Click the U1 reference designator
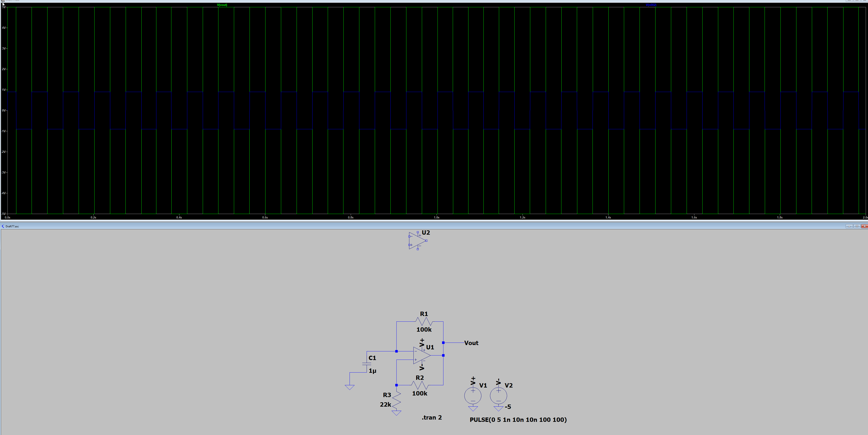The image size is (868, 435). [x=430, y=347]
